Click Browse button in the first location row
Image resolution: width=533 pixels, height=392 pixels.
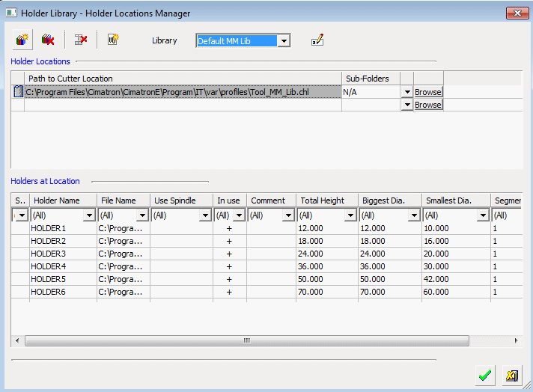point(428,92)
